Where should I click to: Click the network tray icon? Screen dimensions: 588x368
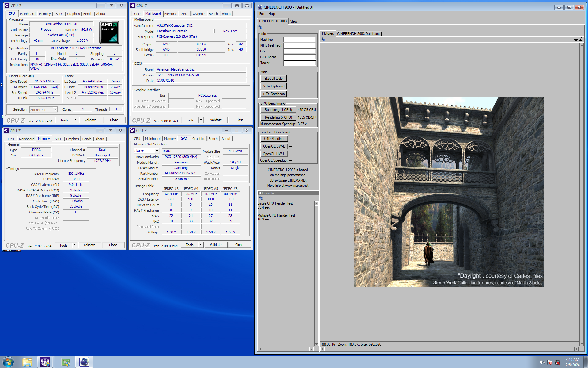[557, 362]
